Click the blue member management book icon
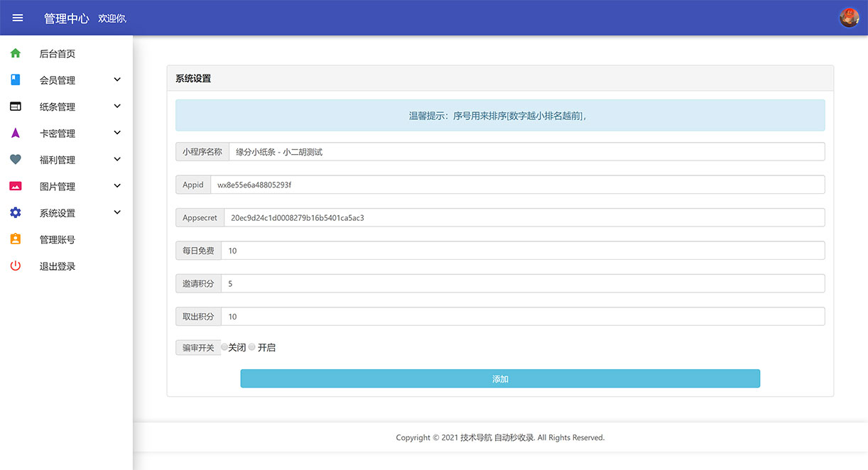868x470 pixels. (x=16, y=80)
